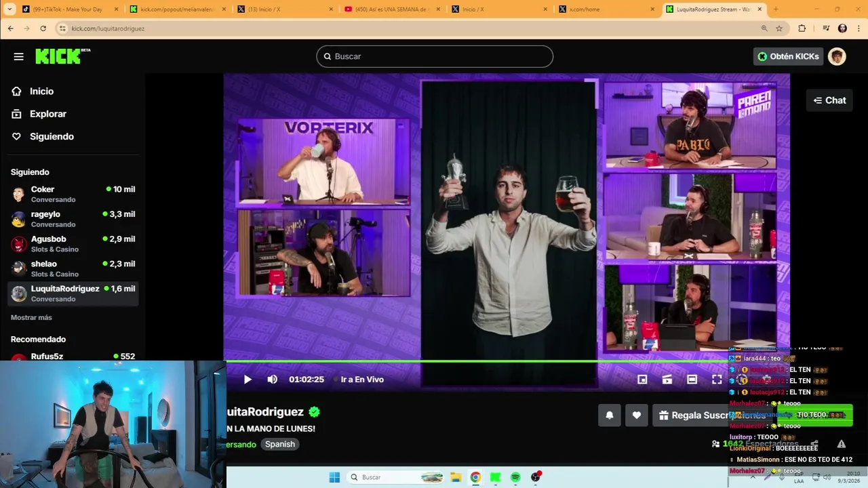Open rageylo's channel in followed list

click(x=73, y=219)
